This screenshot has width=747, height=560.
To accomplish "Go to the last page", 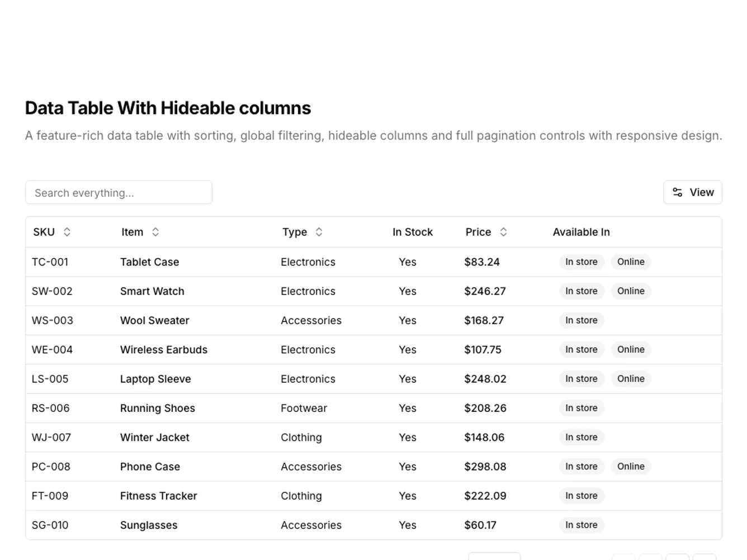I will click(x=704, y=558).
